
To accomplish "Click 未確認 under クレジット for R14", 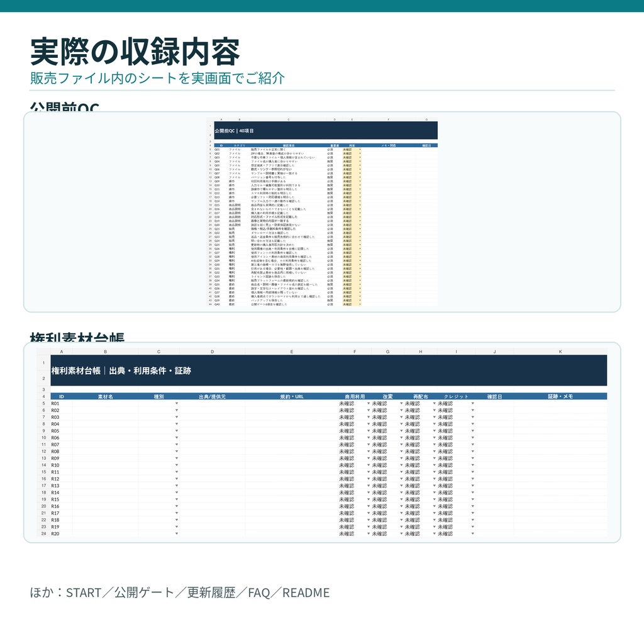I will (x=445, y=492).
